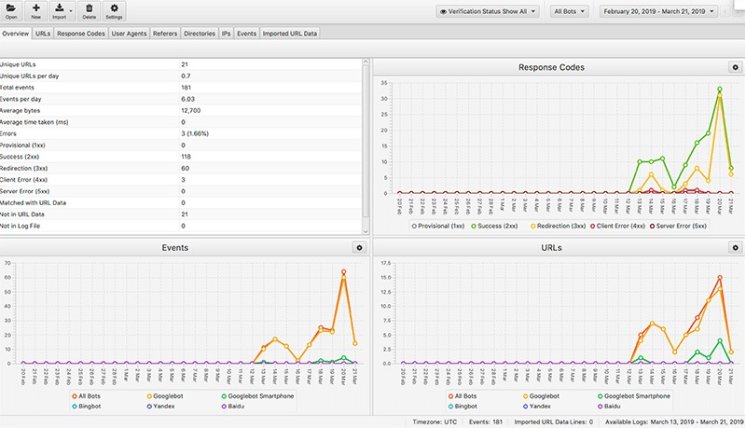Toggle Redirection (3xx) series in legend
This screenshot has height=428, width=745.
point(558,226)
